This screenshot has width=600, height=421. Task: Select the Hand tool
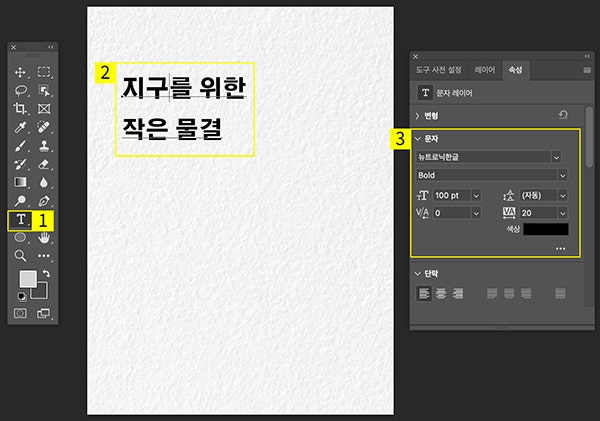(x=44, y=238)
